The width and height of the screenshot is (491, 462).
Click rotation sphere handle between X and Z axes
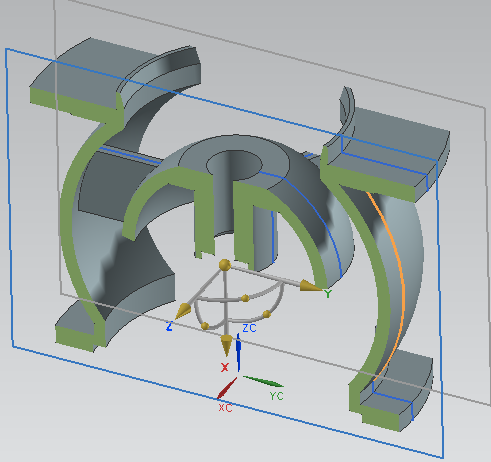click(x=205, y=326)
